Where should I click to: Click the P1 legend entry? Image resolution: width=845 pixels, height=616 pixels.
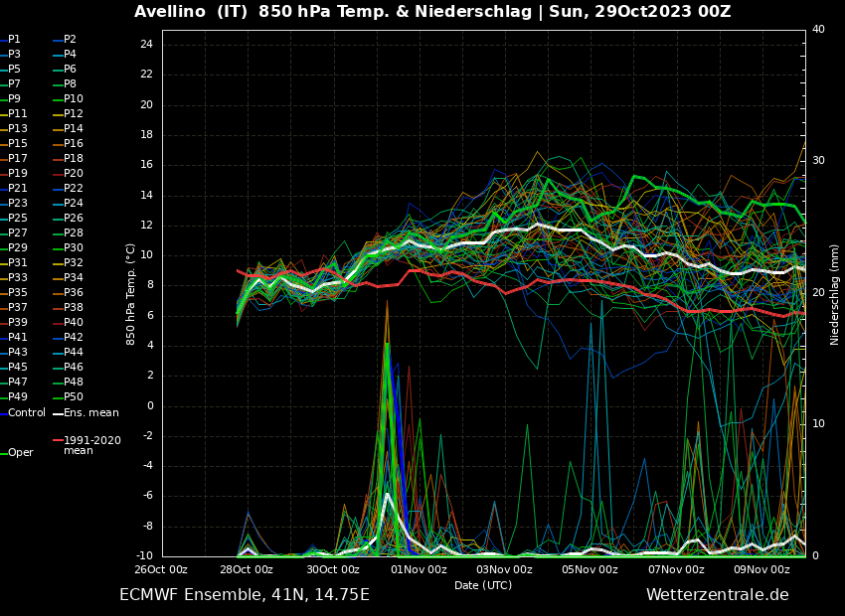(x=14, y=40)
